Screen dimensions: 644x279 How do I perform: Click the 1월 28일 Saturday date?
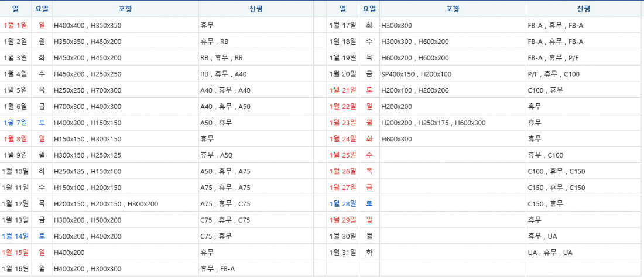[x=342, y=203]
